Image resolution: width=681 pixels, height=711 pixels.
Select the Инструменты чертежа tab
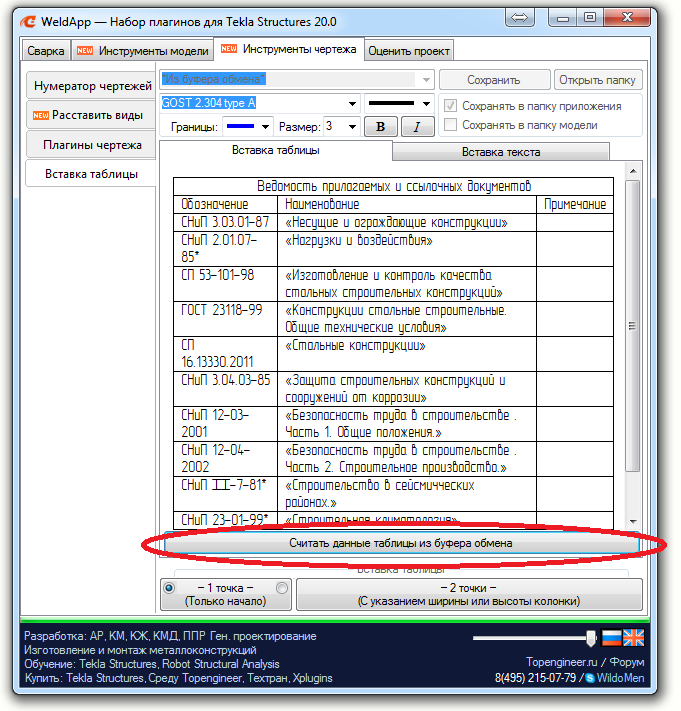pos(289,49)
